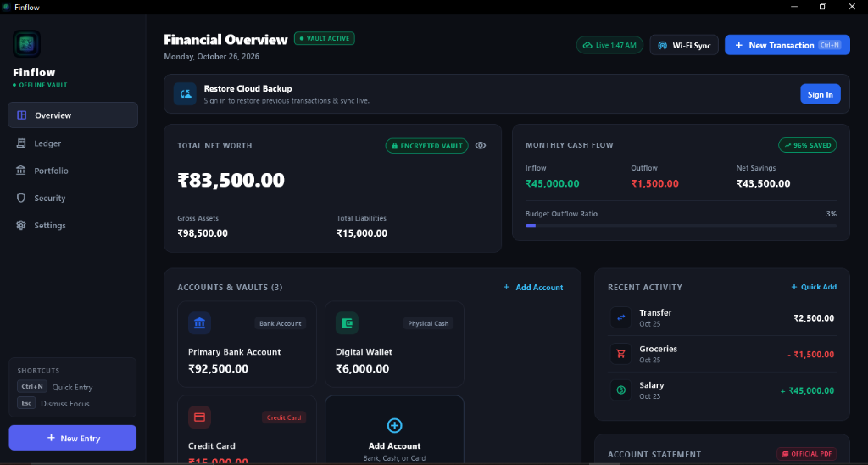Image resolution: width=868 pixels, height=465 pixels.
Task: Click the Portfolio bank icon in the sidebar
Action: coord(21,171)
